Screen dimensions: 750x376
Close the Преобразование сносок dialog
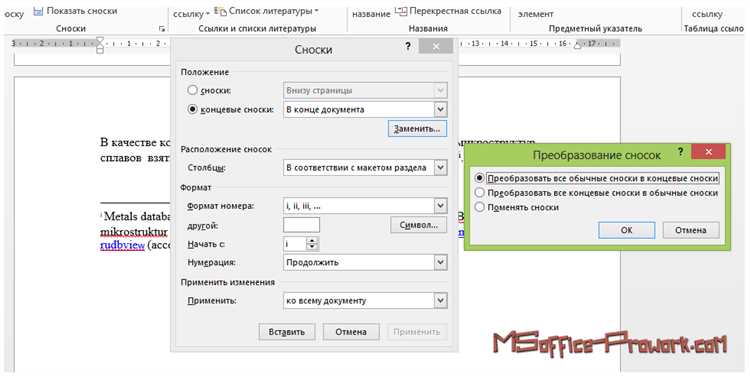(708, 152)
